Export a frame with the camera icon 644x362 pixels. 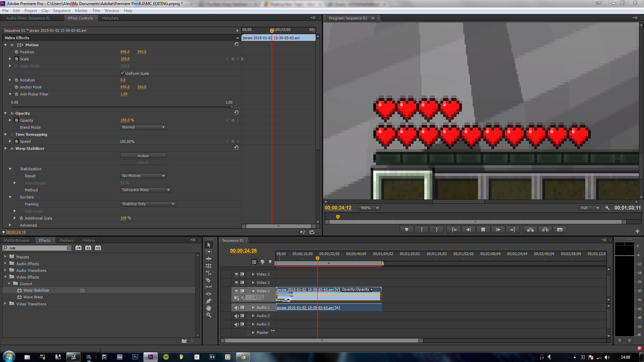click(560, 230)
